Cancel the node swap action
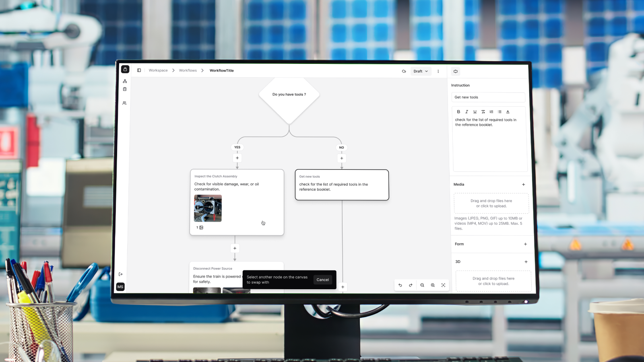This screenshot has width=644, height=362. 323,280
